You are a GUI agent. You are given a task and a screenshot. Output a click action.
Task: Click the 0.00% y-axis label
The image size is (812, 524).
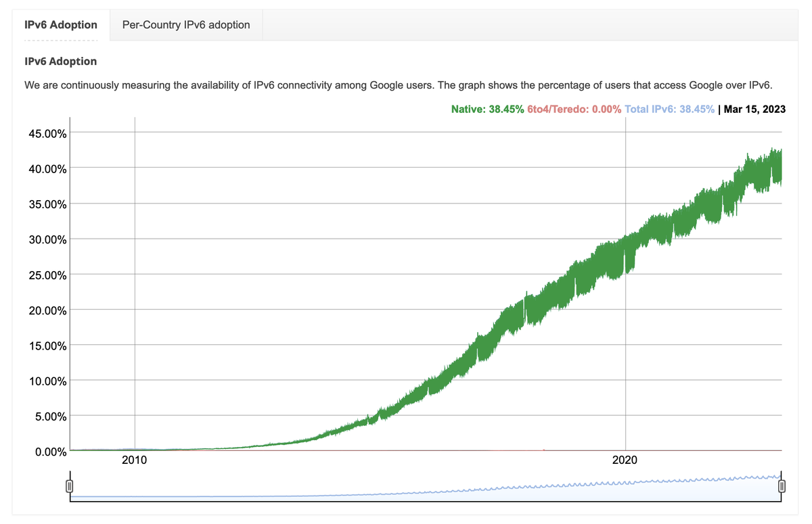[50, 452]
